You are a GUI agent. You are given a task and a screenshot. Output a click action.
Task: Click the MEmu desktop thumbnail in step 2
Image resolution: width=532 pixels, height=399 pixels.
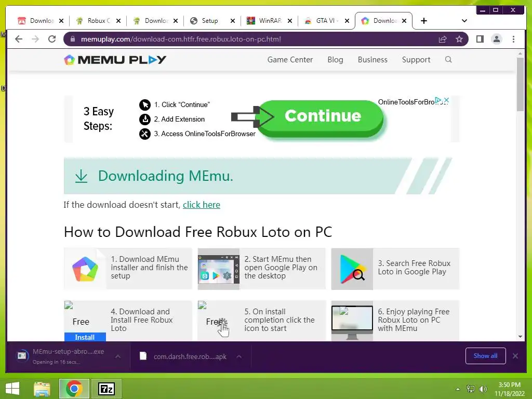[x=219, y=269]
